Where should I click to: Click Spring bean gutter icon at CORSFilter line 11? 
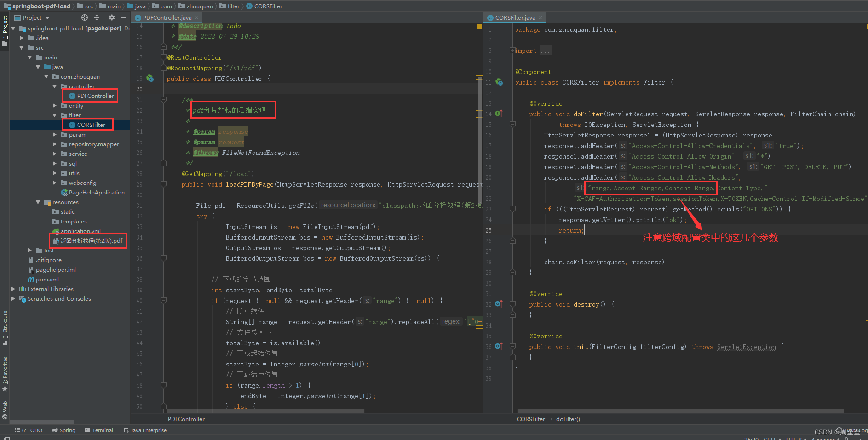pos(499,82)
